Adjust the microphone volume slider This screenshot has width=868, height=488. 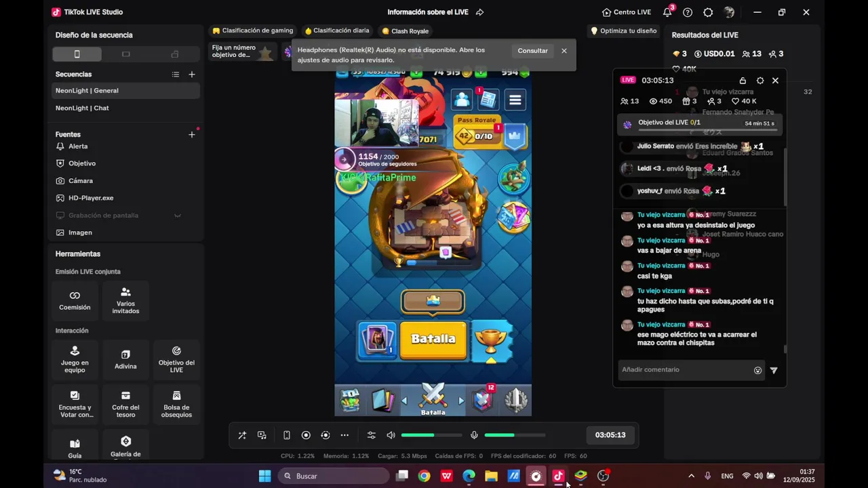tap(515, 435)
